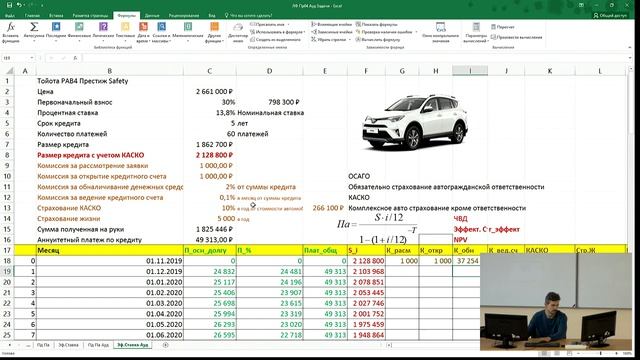Open the Remove Arrows dropdown arrow
The height and width of the screenshot is (360, 640).
point(350,40)
